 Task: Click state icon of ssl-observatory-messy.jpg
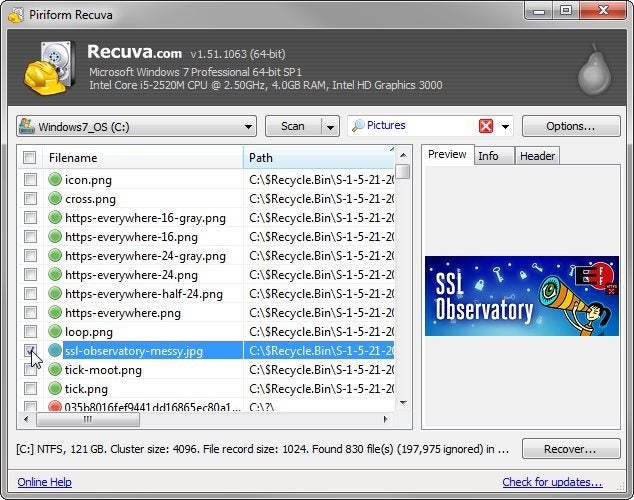tap(55, 350)
